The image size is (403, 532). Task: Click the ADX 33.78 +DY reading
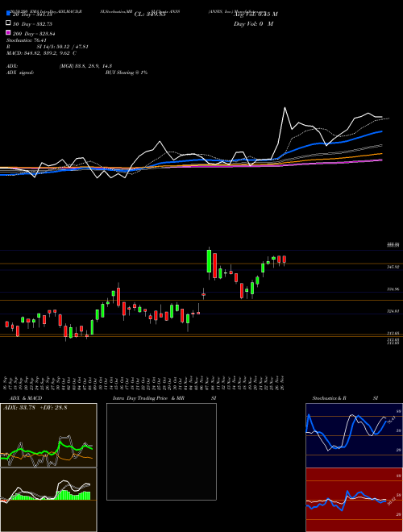[35, 408]
